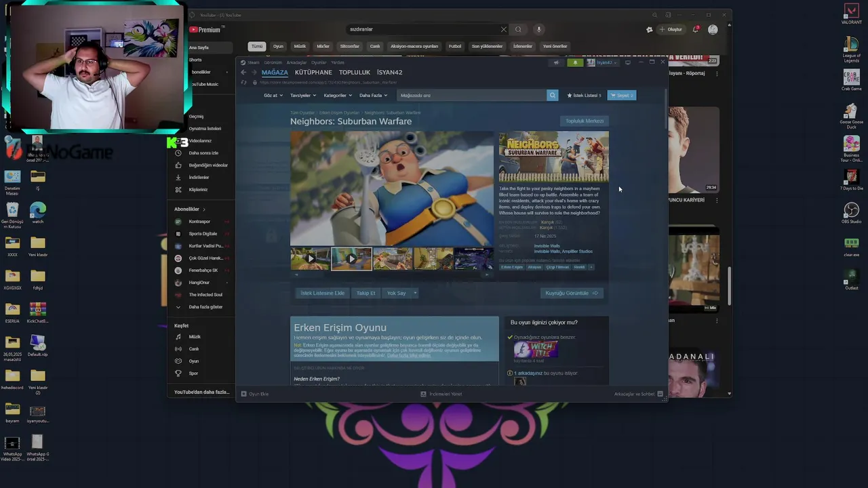Click the Takip Et button
The image size is (868, 488).
pos(366,293)
